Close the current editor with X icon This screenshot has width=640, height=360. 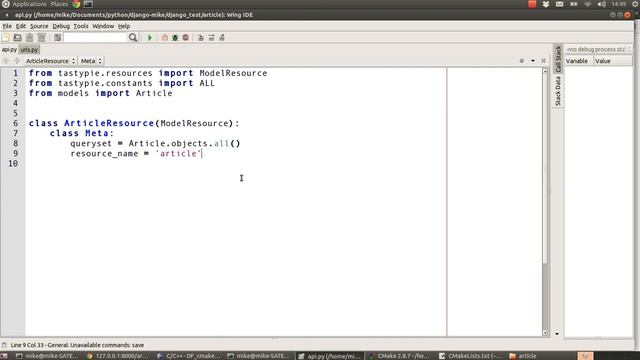point(543,61)
